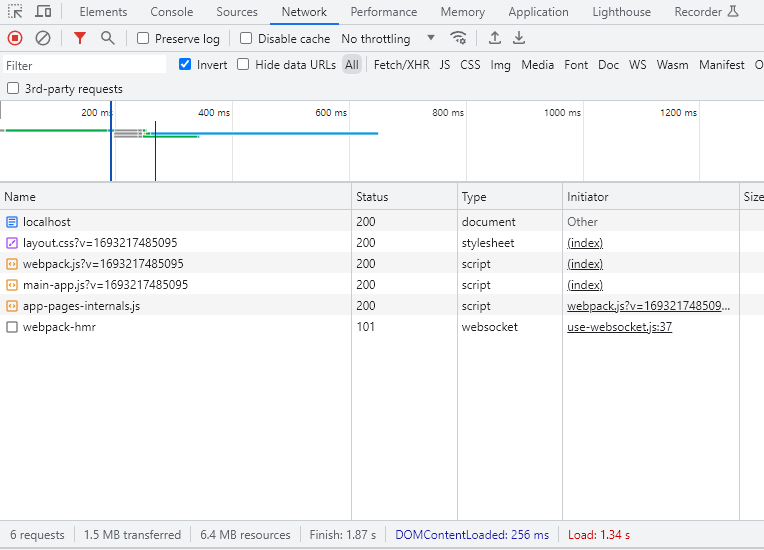Click Load: 1.34 s status text

599,535
